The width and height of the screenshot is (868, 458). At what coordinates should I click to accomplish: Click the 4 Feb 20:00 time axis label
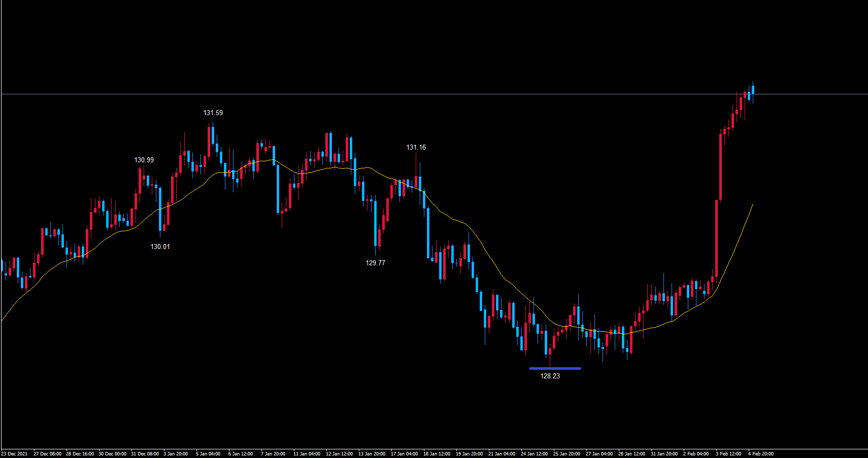pyautogui.click(x=760, y=453)
